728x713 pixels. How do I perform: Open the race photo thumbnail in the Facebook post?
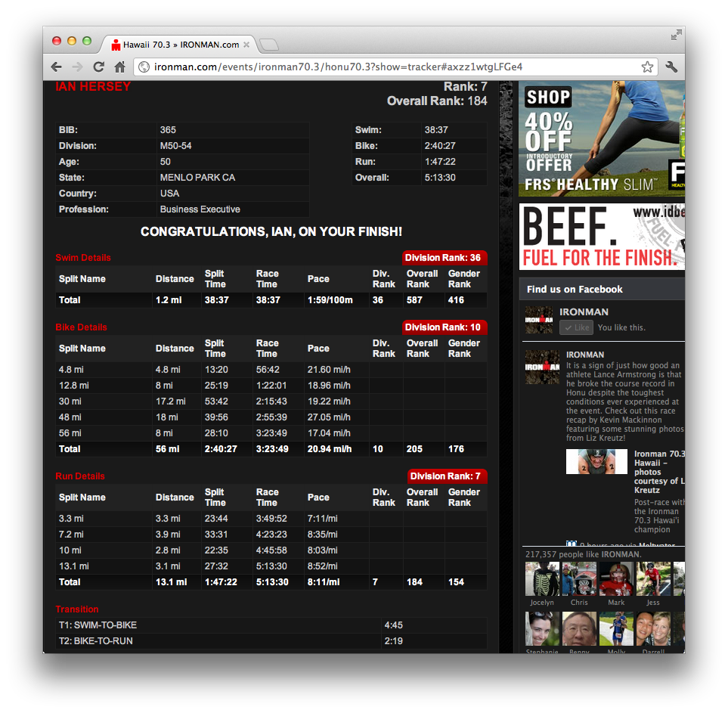596,462
